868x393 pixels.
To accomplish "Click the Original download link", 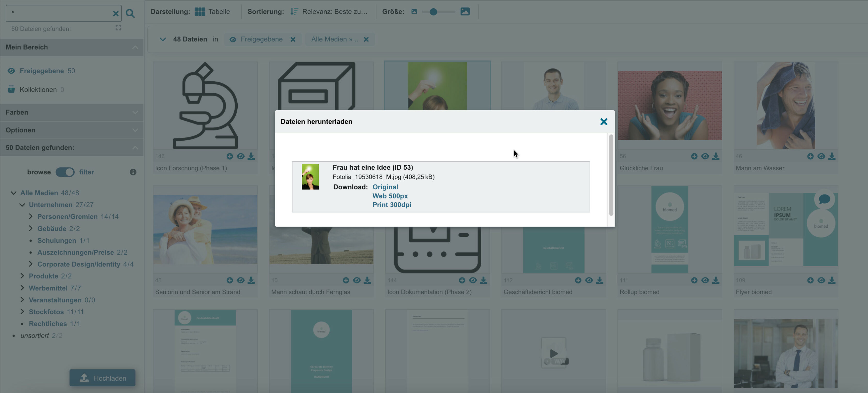I will point(385,187).
